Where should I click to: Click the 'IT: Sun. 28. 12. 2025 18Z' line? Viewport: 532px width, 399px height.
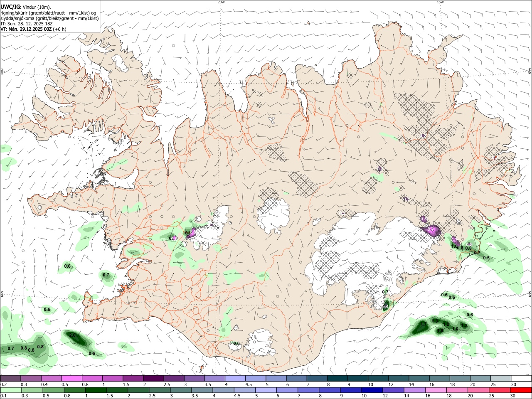click(x=27, y=24)
